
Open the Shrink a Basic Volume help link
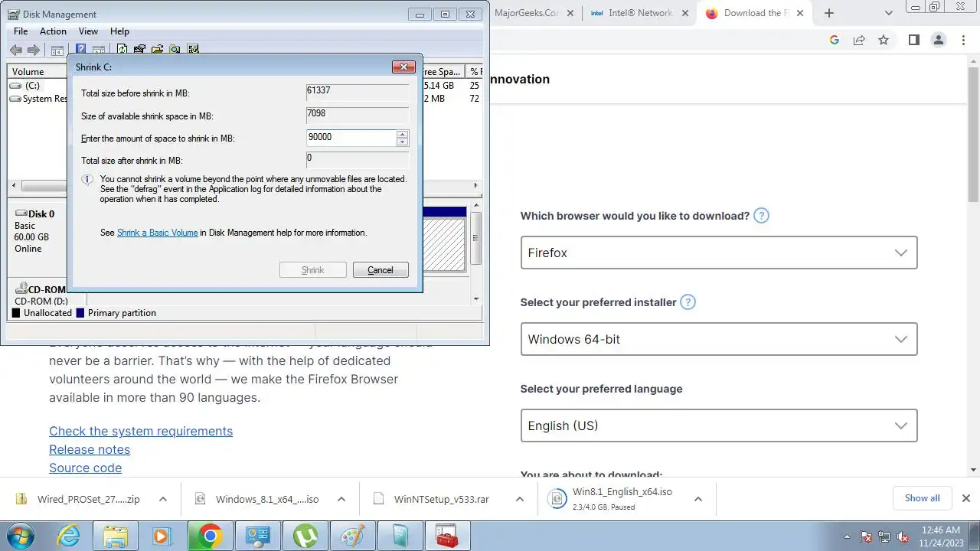click(x=158, y=233)
